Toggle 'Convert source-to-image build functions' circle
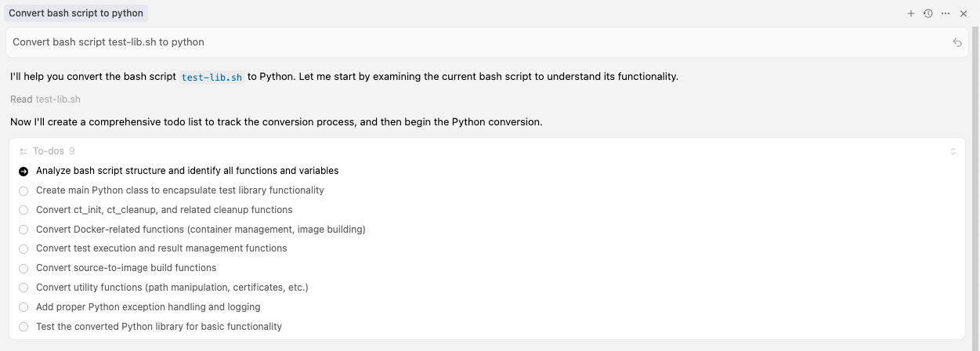980x351 pixels. (24, 268)
